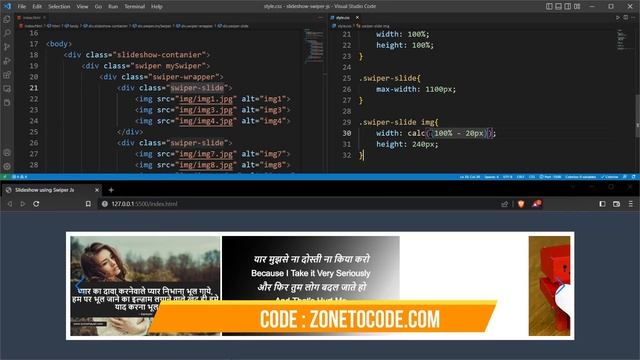Click the index.html code minimap
This screenshot has height=360, width=640.
tap(314, 46)
